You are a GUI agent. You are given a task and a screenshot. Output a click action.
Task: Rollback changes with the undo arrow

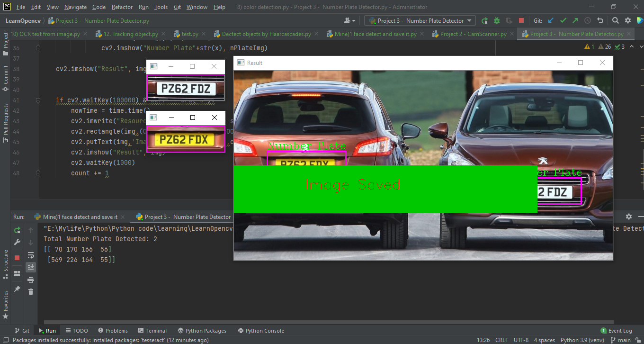click(x=600, y=20)
